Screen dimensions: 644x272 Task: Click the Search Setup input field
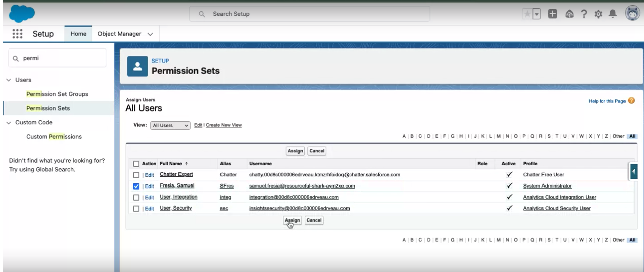(x=310, y=14)
